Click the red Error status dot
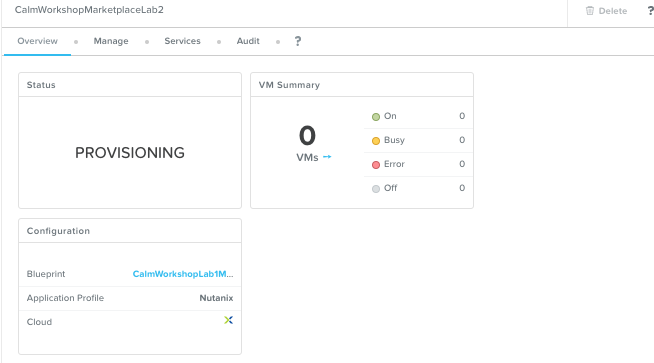 point(376,165)
